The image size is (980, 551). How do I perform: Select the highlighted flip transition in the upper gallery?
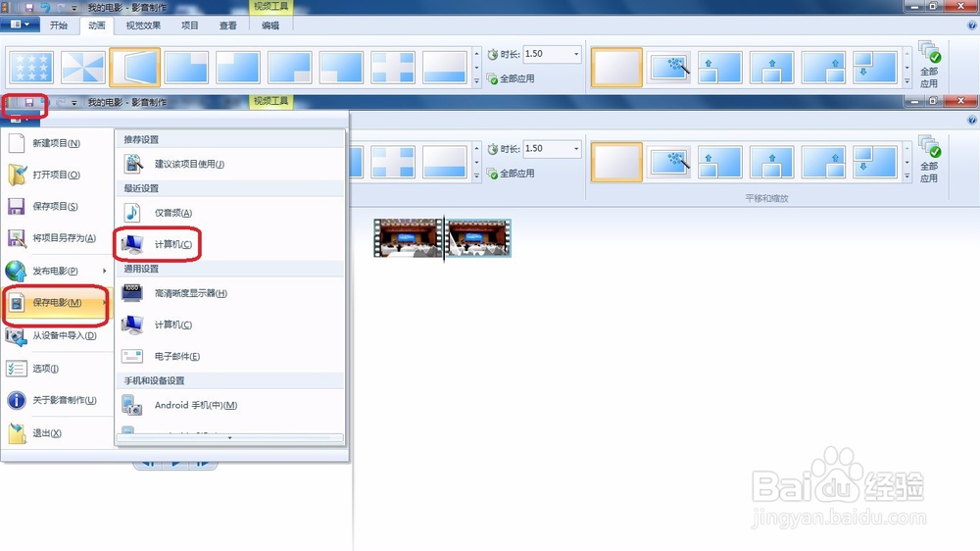[x=135, y=67]
